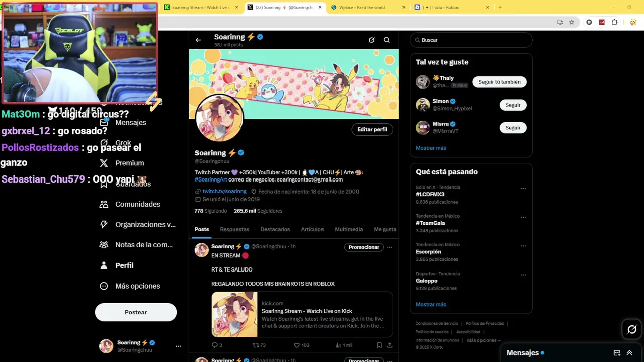The height and width of the screenshot is (362, 644).
Task: Open the Escorpión trend
Action: click(428, 252)
